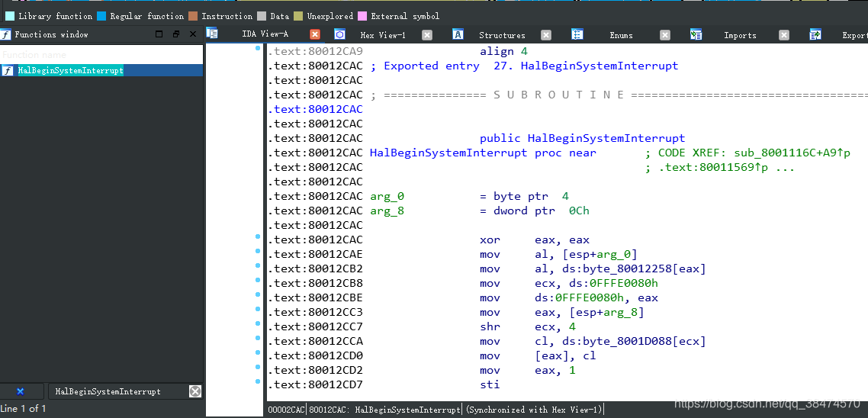The image size is (868, 418).
Task: Click the HalBeginSystemInterrupt filter tag
Action: [108, 391]
